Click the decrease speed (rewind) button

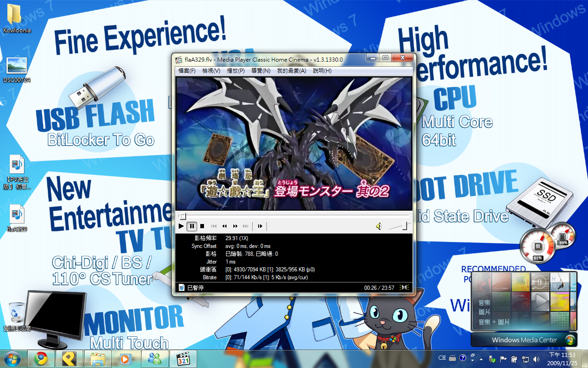(225, 226)
